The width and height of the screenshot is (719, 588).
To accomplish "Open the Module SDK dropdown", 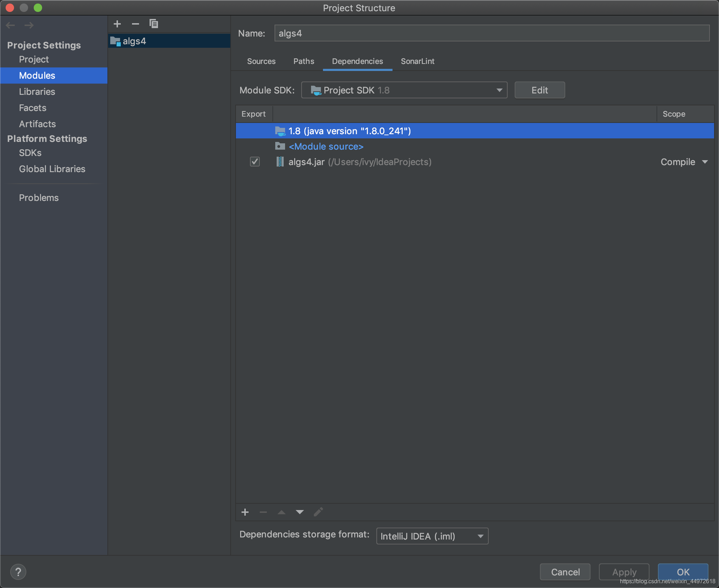I will tap(404, 90).
